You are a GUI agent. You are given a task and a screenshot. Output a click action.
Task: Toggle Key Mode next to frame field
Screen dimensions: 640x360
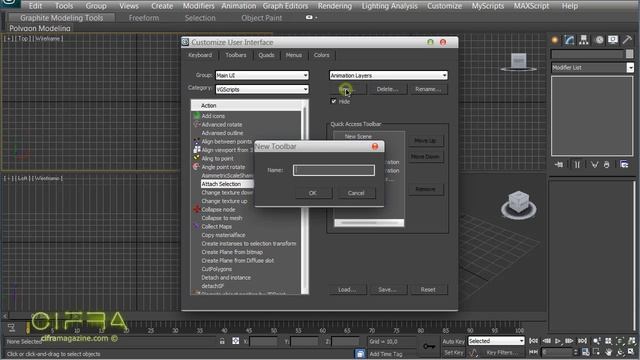pyautogui.click(x=533, y=352)
